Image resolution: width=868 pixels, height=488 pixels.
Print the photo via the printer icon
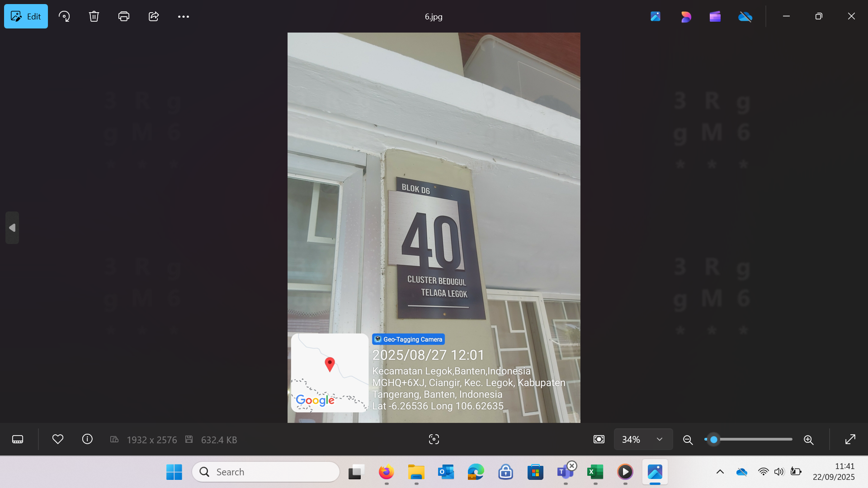tap(123, 16)
